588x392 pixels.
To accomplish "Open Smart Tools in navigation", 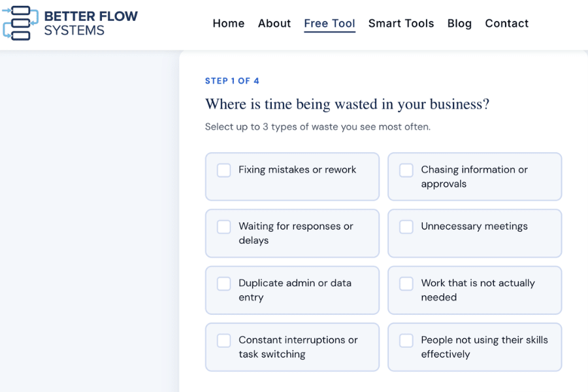I will pyautogui.click(x=401, y=24).
